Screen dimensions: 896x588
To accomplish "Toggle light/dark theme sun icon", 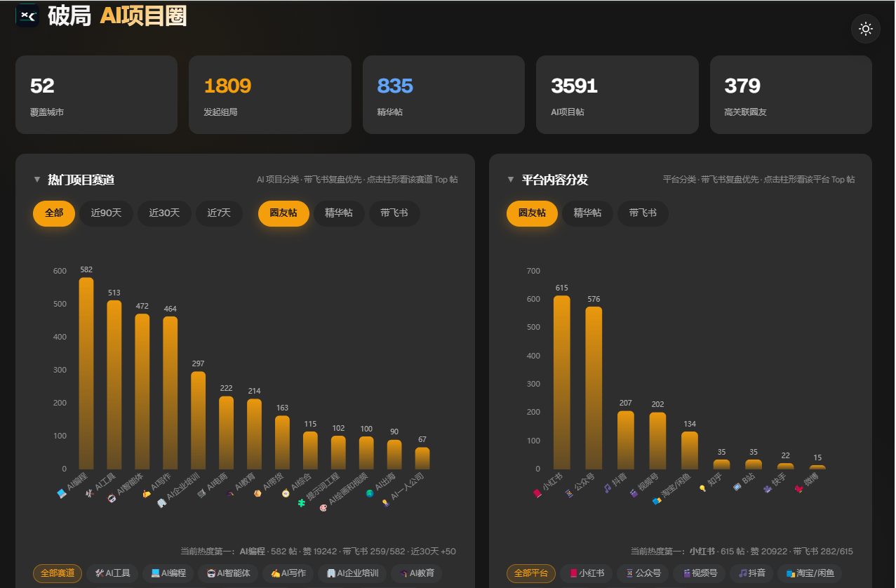I will click(866, 29).
